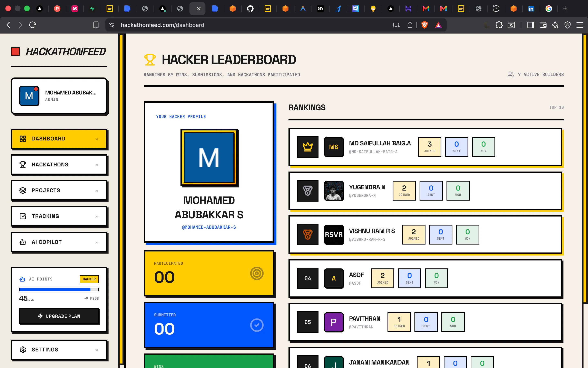
Task: Click the target icon on Participated card
Action: tap(257, 273)
